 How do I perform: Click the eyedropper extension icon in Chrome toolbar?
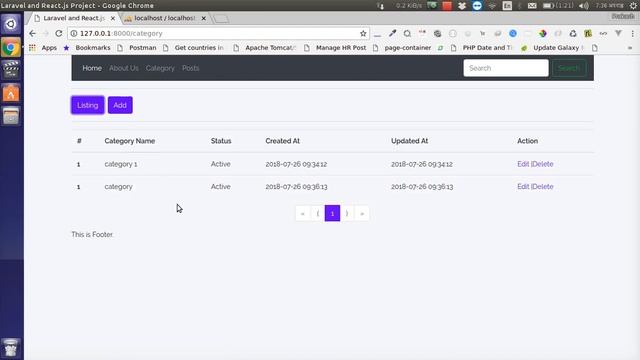pyautogui.click(x=392, y=33)
